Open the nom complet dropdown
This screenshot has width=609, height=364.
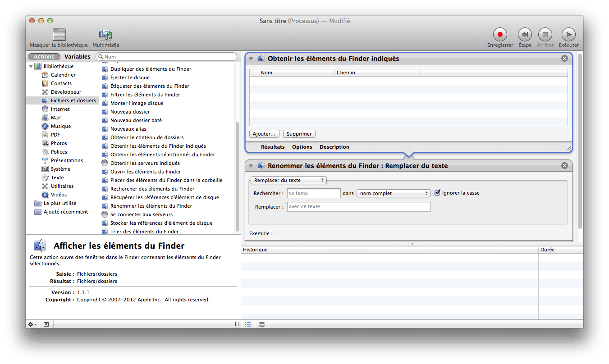[x=394, y=193]
